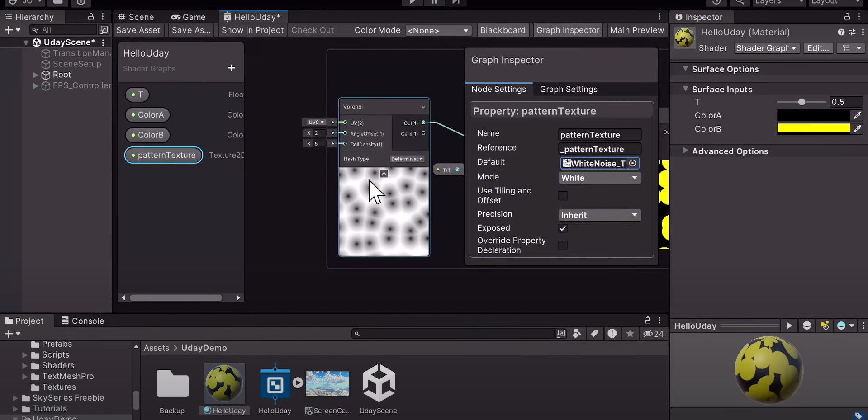Select HelloUday material thumbnail in Project
Viewport: 868px width, 420px height.
[224, 383]
